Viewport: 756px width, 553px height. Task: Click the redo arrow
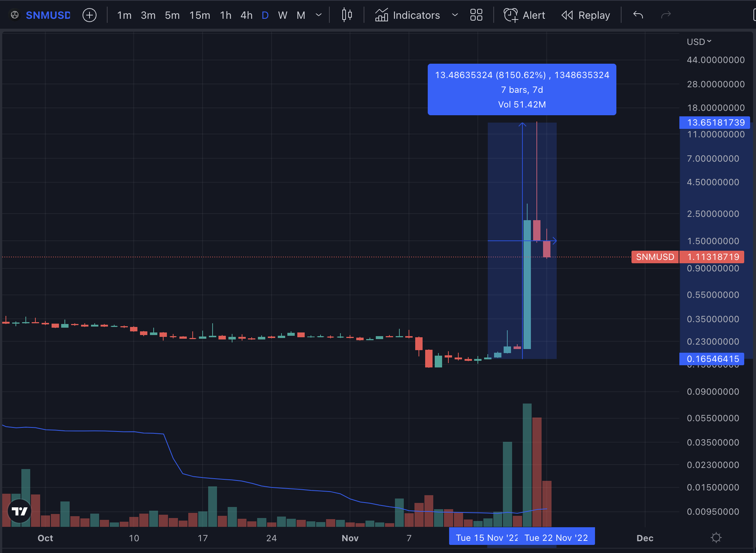666,15
